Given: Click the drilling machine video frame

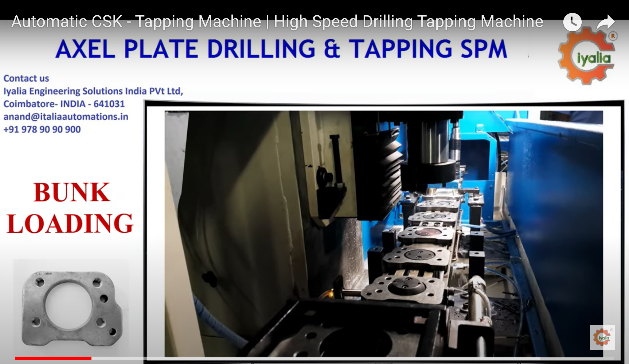Looking at the screenshot, I should coord(384,234).
